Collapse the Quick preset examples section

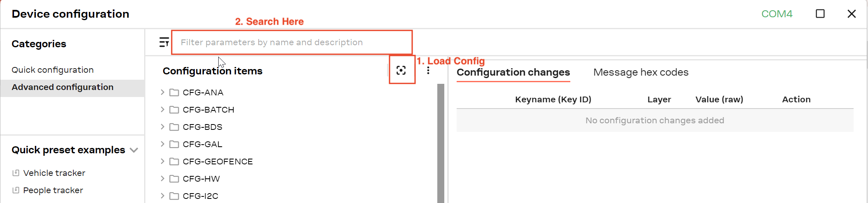134,150
